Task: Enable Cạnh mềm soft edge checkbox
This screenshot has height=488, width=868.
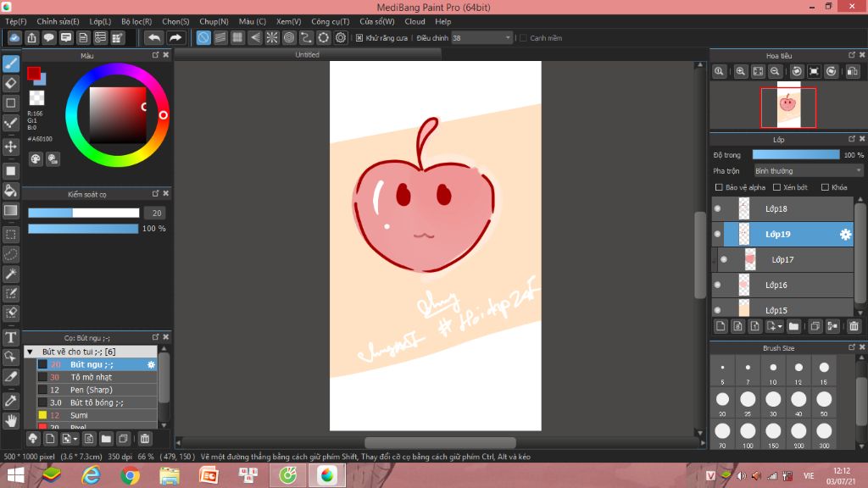Action: [x=523, y=38]
